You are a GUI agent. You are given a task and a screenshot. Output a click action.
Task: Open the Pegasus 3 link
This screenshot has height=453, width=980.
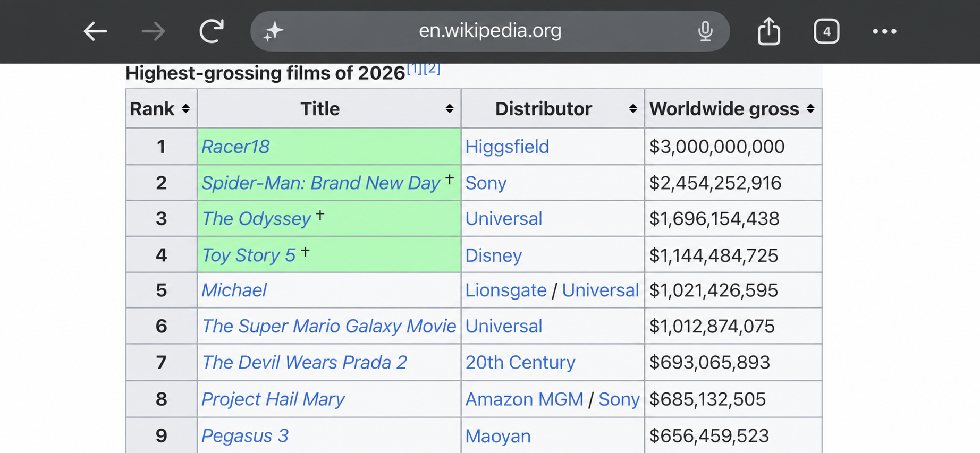tap(245, 435)
